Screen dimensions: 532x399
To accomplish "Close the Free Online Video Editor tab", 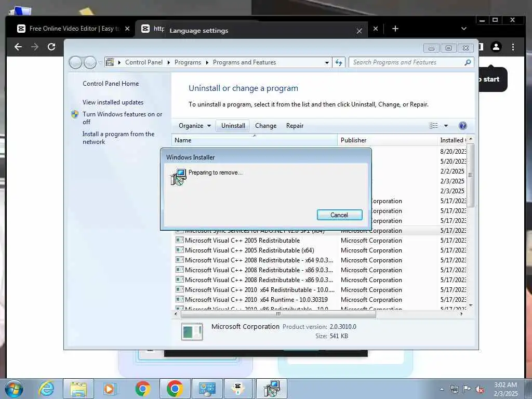I will click(x=127, y=29).
